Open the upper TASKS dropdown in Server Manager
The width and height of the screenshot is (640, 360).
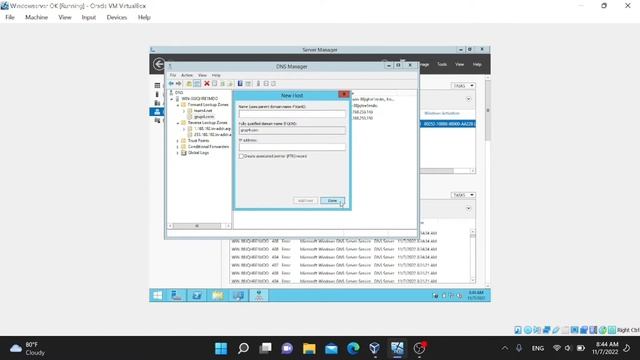(x=463, y=86)
